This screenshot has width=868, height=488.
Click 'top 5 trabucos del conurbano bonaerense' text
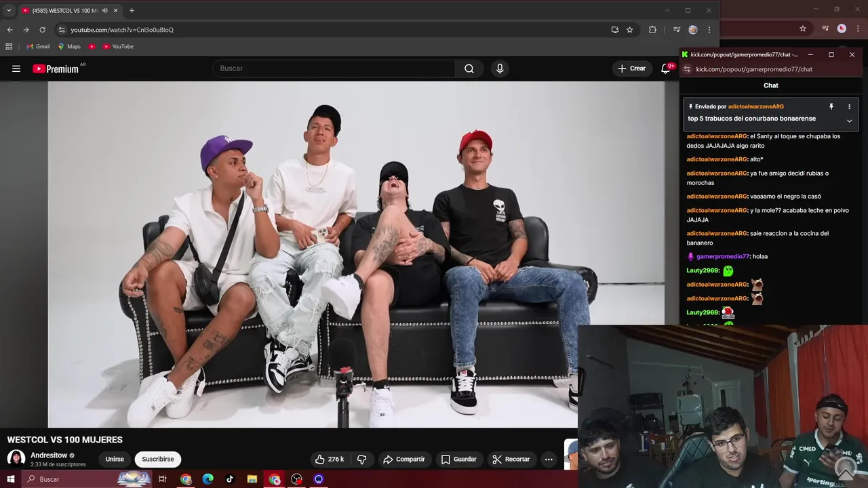point(752,119)
